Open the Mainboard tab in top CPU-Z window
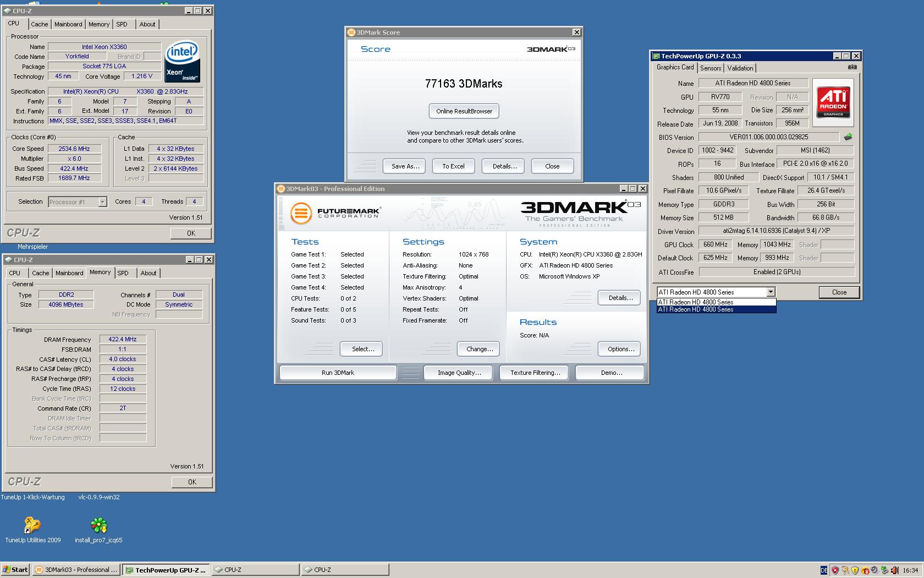Screen dimensions: 924x578 point(68,24)
